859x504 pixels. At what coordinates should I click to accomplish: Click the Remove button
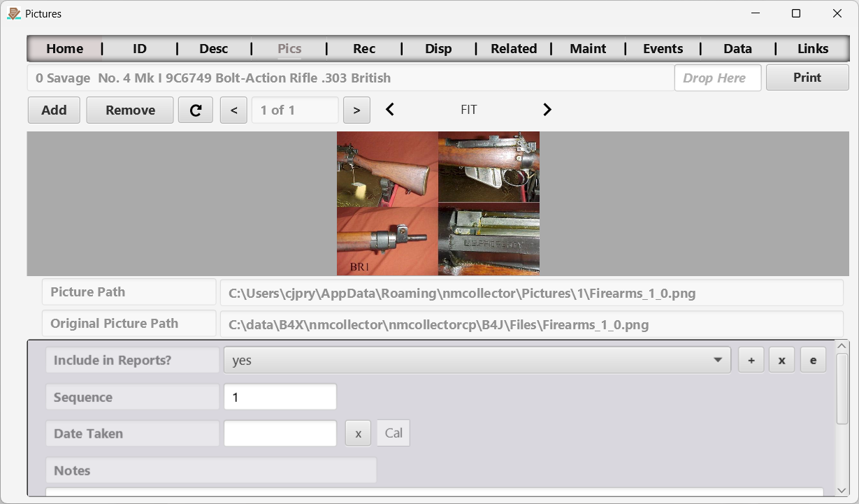(130, 110)
